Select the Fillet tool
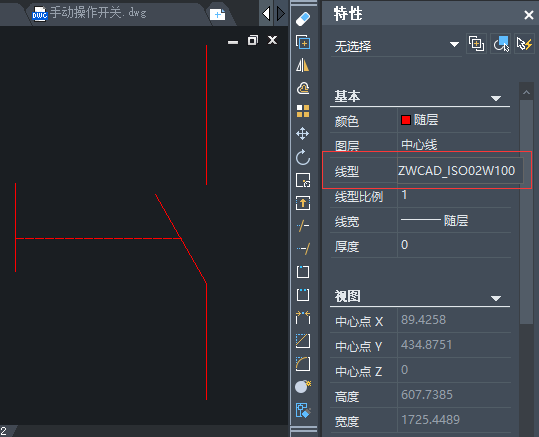This screenshot has width=539, height=437. 303,364
